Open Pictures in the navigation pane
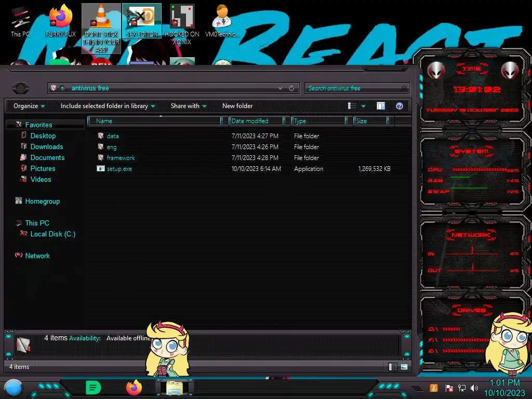This screenshot has width=532, height=399. point(43,168)
